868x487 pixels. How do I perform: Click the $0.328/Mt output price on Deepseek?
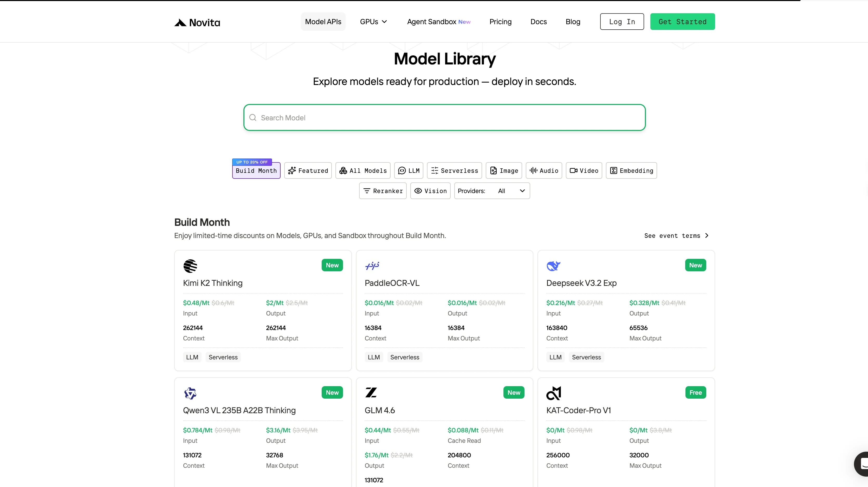tap(644, 303)
